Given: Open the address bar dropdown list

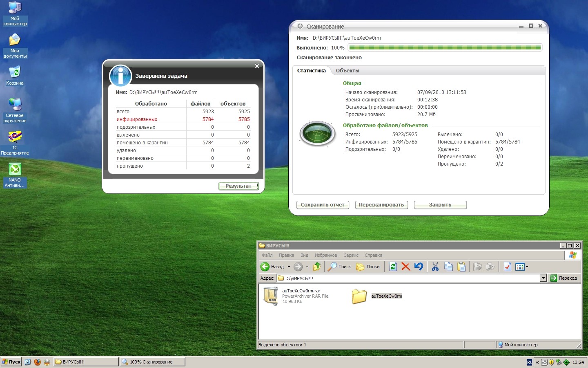Looking at the screenshot, I should (x=543, y=278).
